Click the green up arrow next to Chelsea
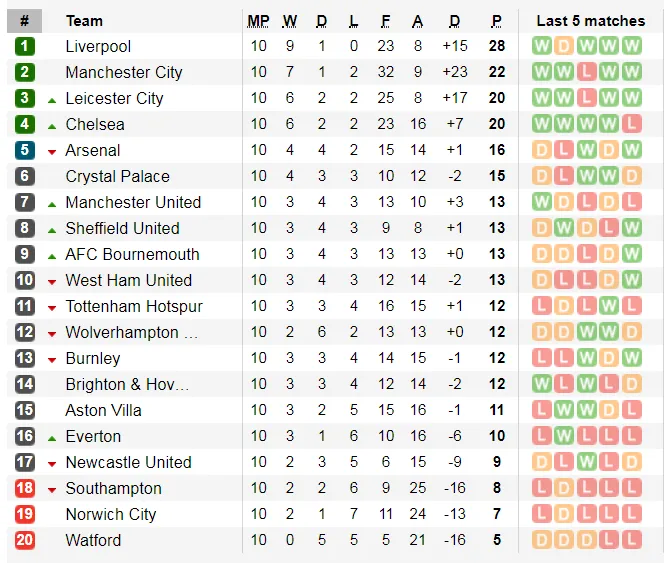 point(52,125)
